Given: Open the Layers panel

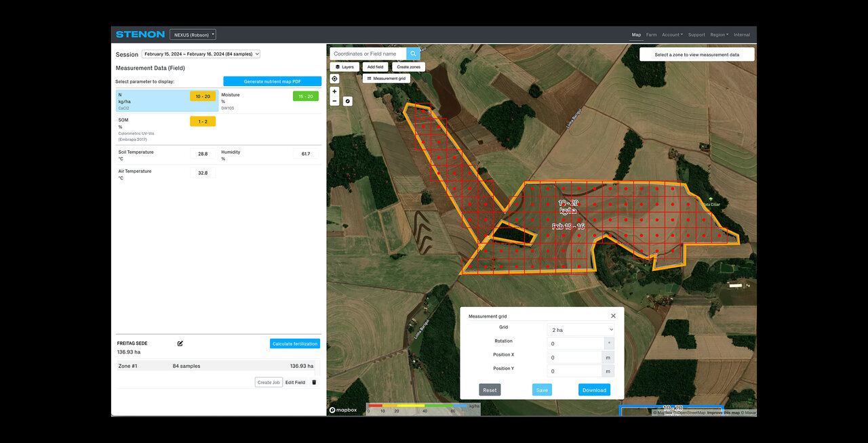Looking at the screenshot, I should point(344,67).
